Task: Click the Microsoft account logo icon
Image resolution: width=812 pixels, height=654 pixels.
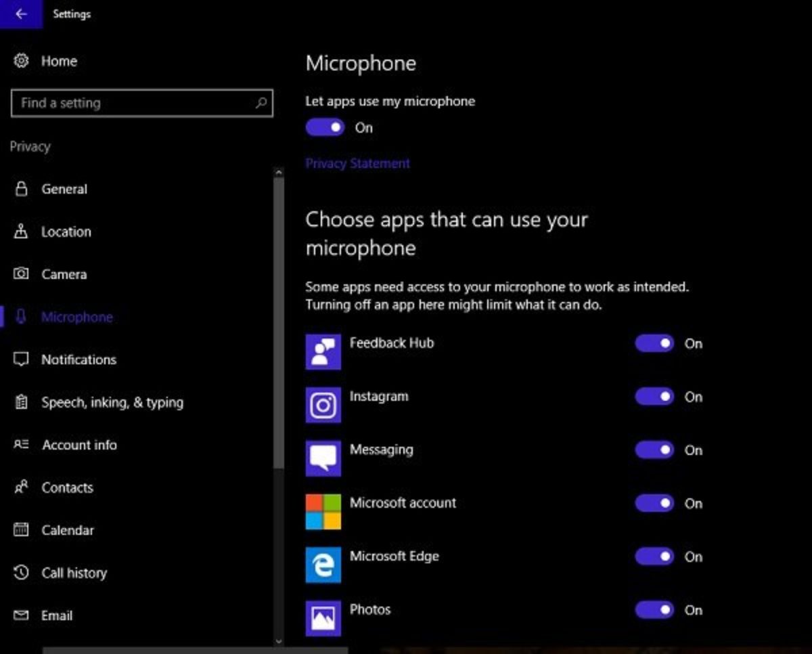Action: [x=323, y=512]
